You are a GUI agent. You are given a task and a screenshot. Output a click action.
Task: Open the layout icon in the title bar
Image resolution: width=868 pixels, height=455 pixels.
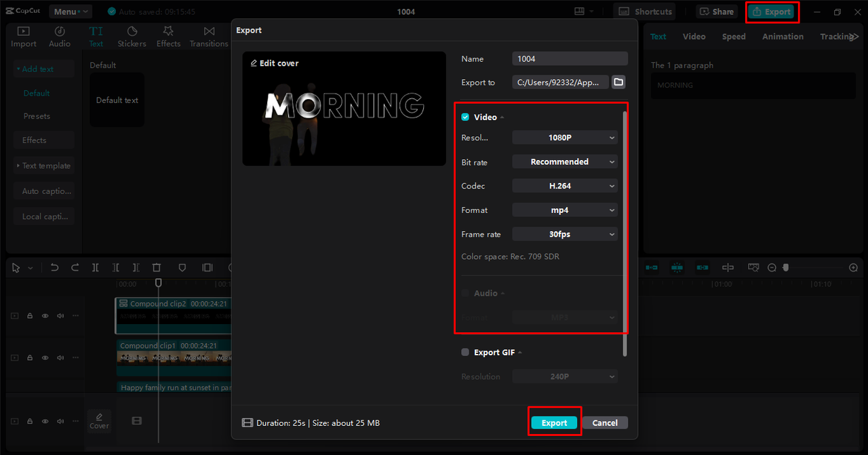(x=579, y=12)
